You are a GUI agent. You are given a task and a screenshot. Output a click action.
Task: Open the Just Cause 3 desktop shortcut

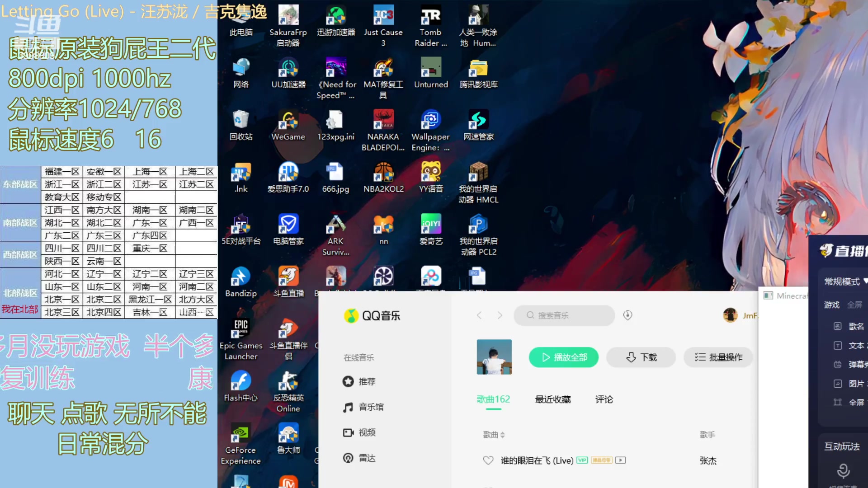coord(383,26)
